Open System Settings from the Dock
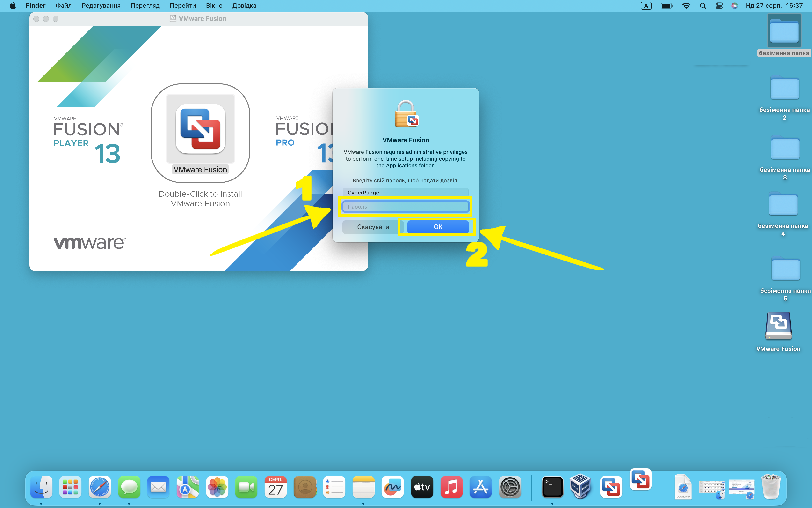812x508 pixels. (510, 487)
